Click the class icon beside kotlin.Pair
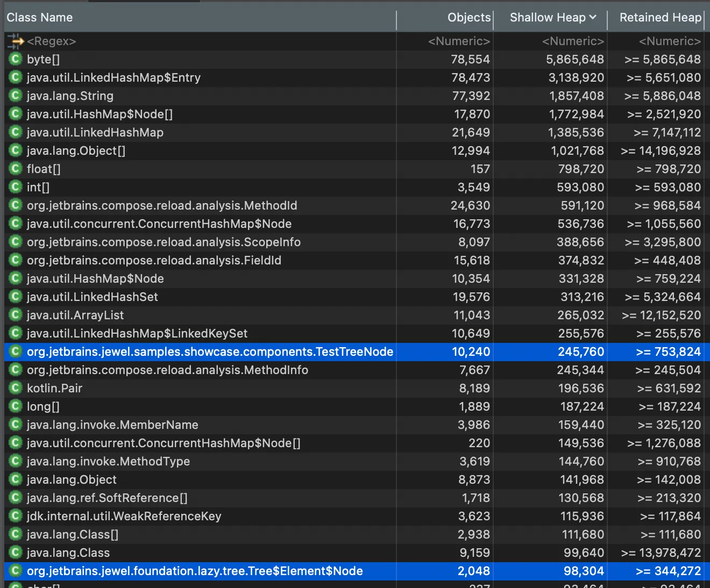 click(x=16, y=388)
